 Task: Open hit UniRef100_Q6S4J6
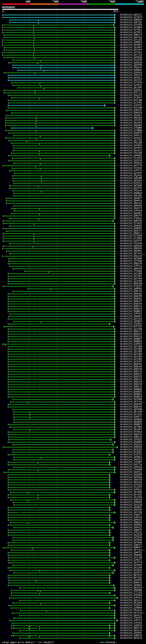click(131, 638)
